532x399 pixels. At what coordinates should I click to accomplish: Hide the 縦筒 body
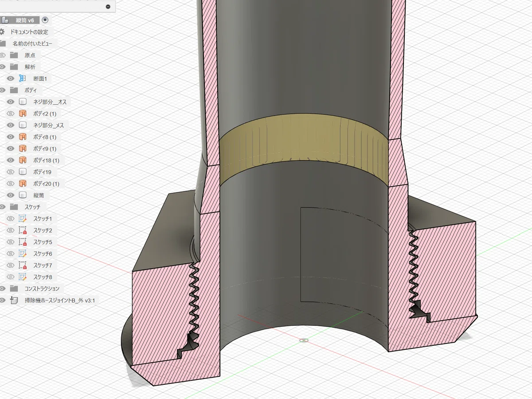click(11, 195)
